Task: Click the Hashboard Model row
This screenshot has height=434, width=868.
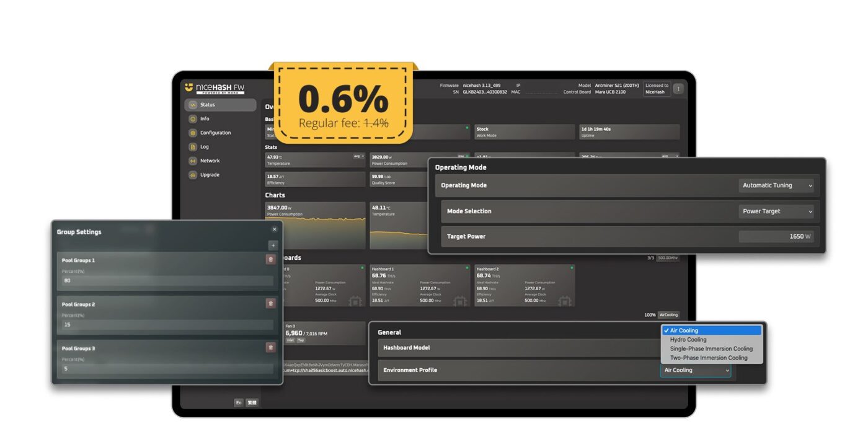Action: tap(520, 348)
